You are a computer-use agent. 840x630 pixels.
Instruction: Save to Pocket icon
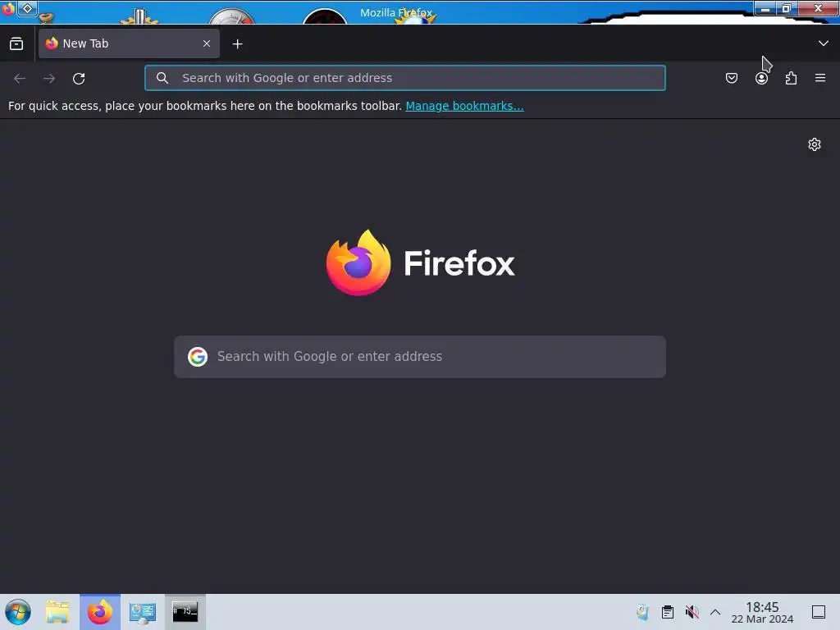732,78
